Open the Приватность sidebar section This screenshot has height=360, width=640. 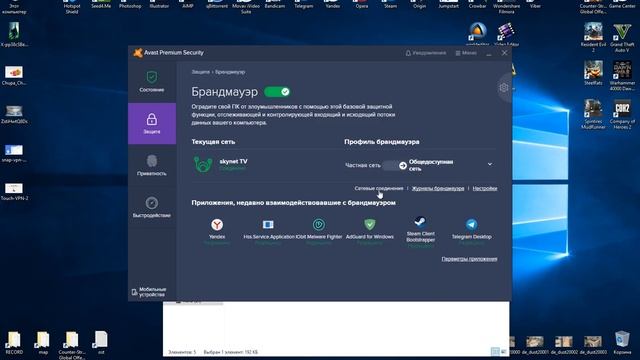pos(152,165)
